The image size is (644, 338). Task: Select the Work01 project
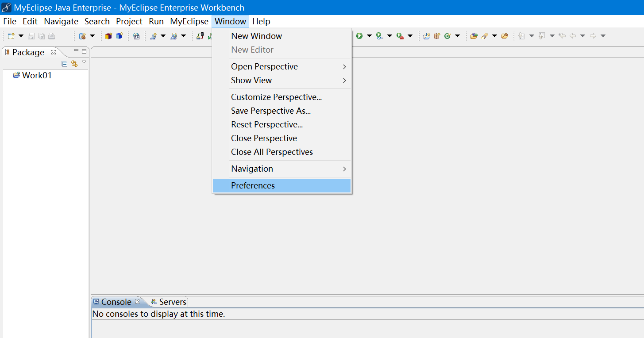32,75
